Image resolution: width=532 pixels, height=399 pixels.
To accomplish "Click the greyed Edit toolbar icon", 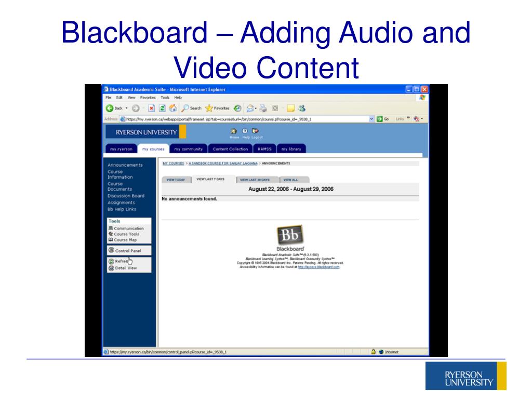I will [275, 108].
